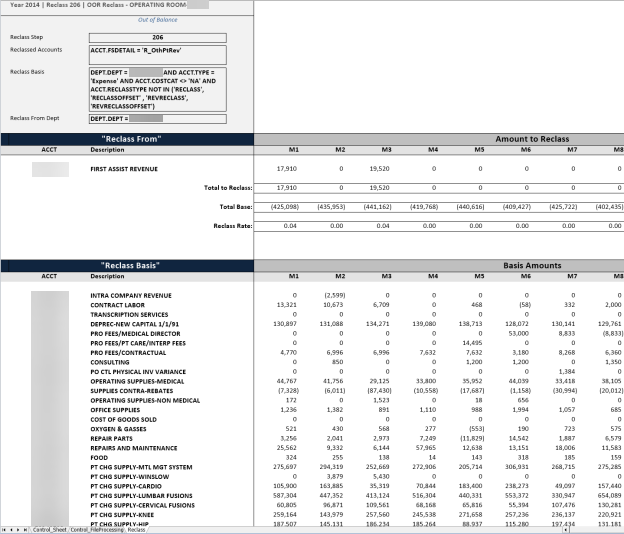Click PRO FEES/CONTRACTUAL description
Image resolution: width=624 pixels, height=534 pixels.
[x=128, y=353]
